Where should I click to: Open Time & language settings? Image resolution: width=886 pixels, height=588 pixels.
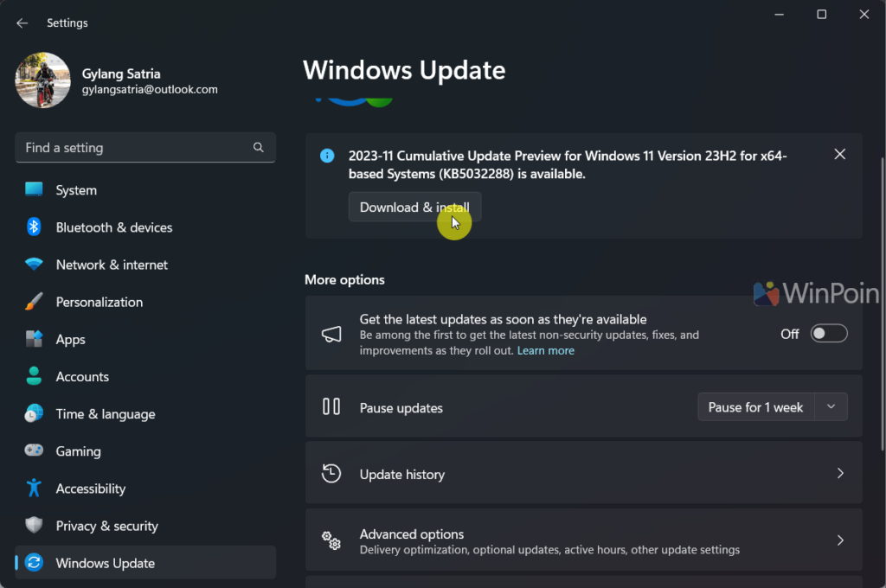tap(105, 414)
